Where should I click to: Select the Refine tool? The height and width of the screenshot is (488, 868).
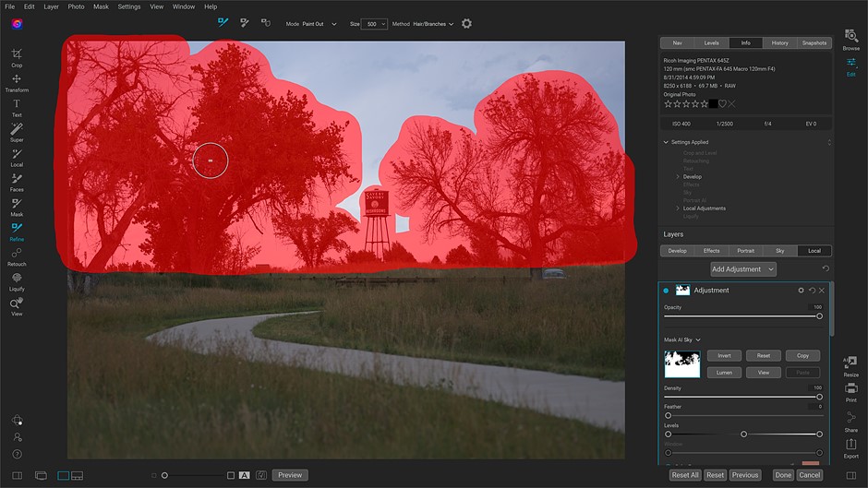coord(17,232)
